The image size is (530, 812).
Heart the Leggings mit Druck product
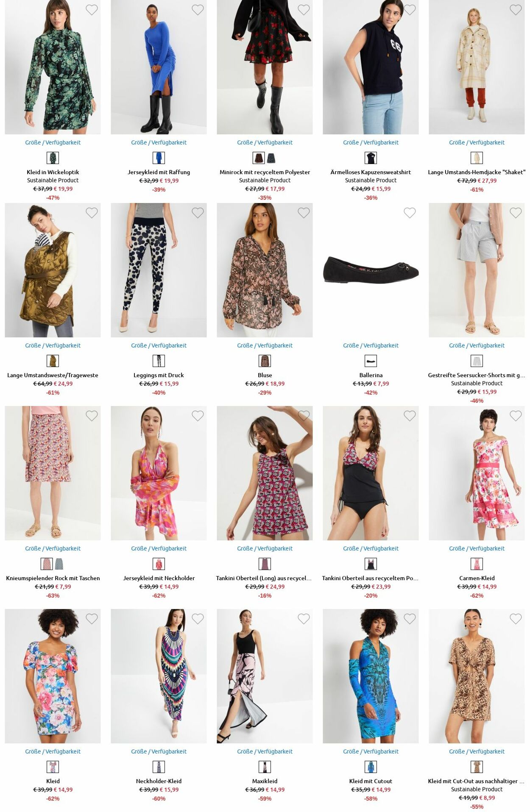pyautogui.click(x=198, y=213)
